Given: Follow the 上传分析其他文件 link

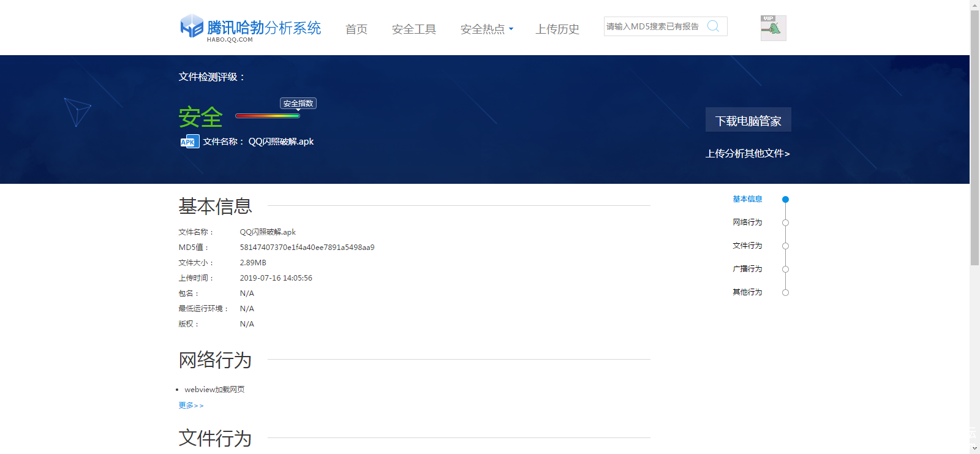Looking at the screenshot, I should coord(747,154).
